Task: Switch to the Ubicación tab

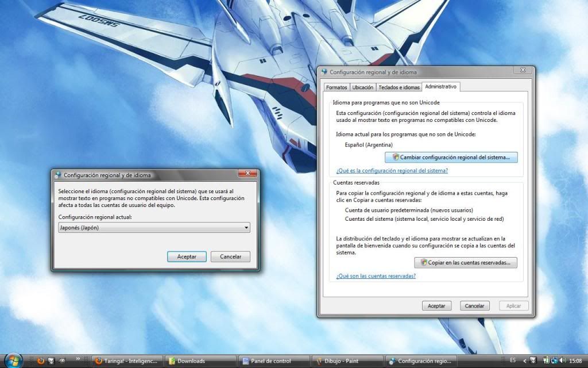Action: click(363, 87)
